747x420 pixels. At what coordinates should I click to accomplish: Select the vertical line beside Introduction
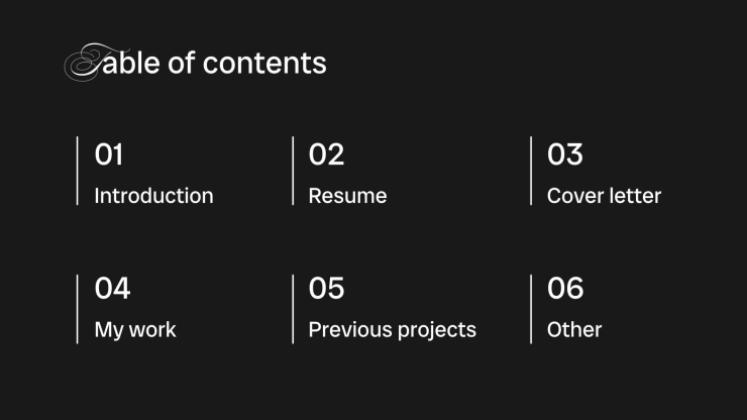78,171
